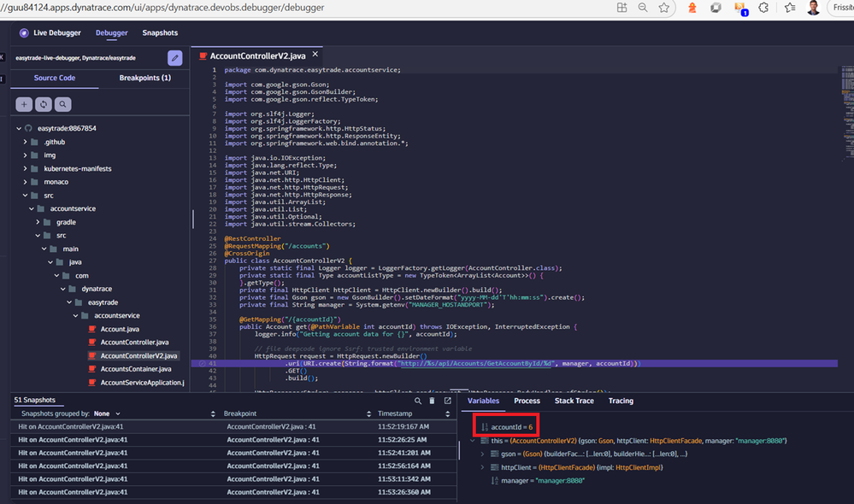Expand the .github folder
The width and height of the screenshot is (854, 504).
pyautogui.click(x=25, y=142)
